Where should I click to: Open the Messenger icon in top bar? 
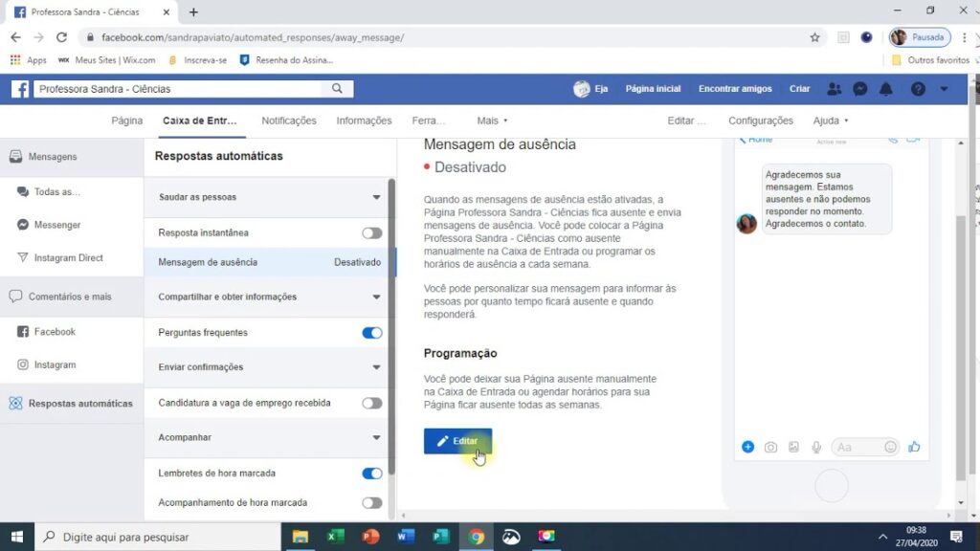860,89
